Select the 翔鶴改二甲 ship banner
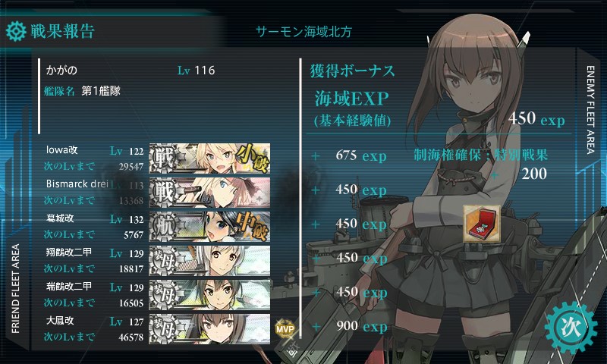Image resolution: width=607 pixels, height=364 pixels. [209, 260]
